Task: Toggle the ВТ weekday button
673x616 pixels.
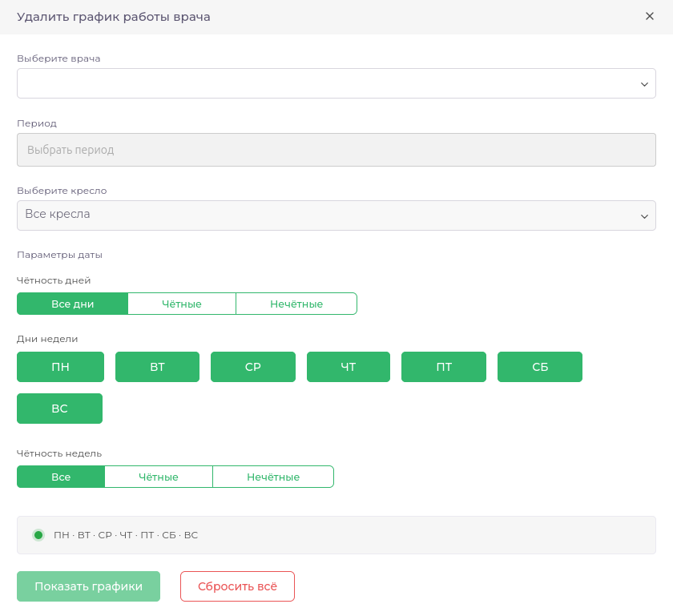Action: click(157, 367)
